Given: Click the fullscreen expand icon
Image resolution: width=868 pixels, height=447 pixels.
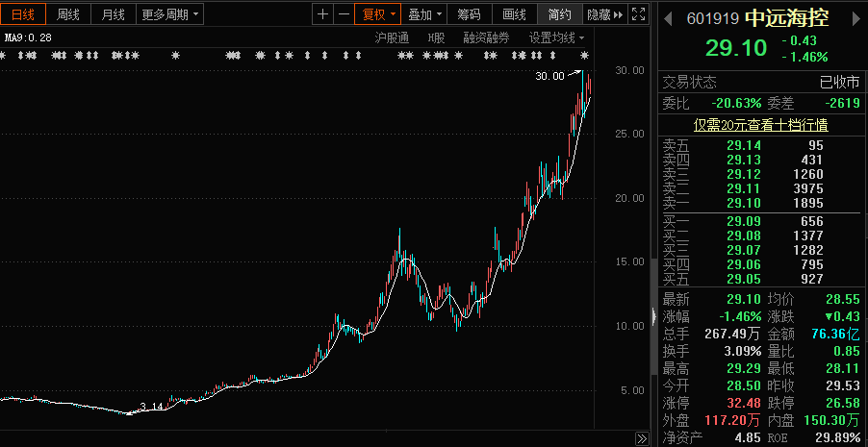Looking at the screenshot, I should click(x=638, y=14).
